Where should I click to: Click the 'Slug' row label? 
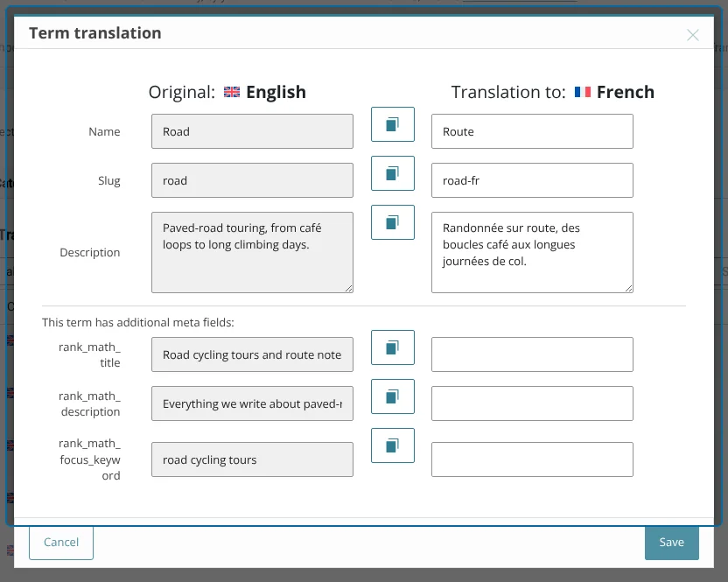point(109,180)
